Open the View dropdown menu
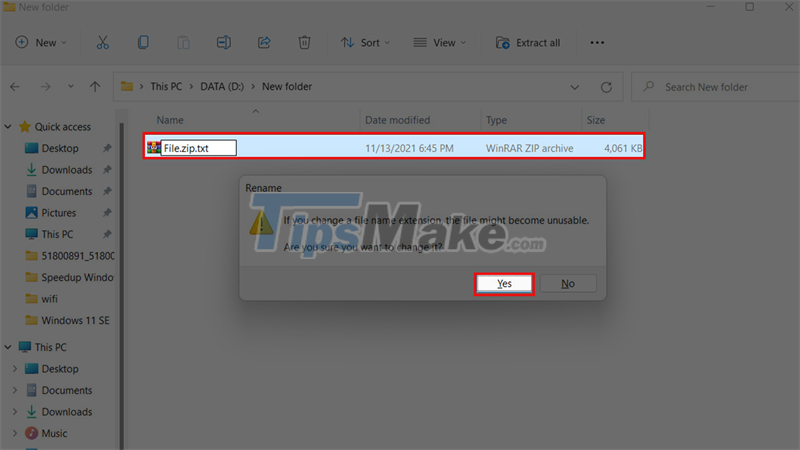Screen dimensions: 800x450 click(440, 43)
